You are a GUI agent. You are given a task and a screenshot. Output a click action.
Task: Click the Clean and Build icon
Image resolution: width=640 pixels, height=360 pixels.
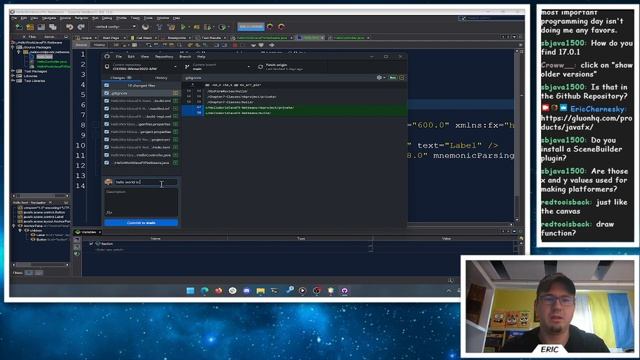171,27
